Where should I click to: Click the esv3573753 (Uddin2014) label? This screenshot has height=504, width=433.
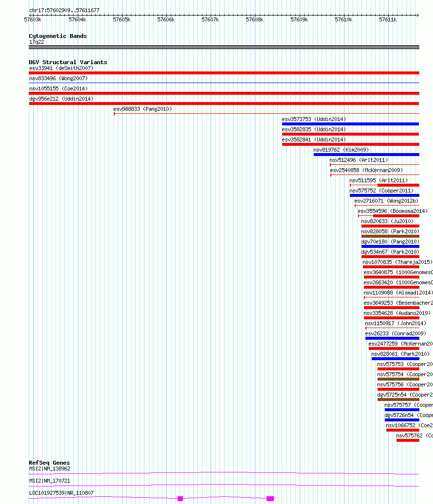click(314, 119)
